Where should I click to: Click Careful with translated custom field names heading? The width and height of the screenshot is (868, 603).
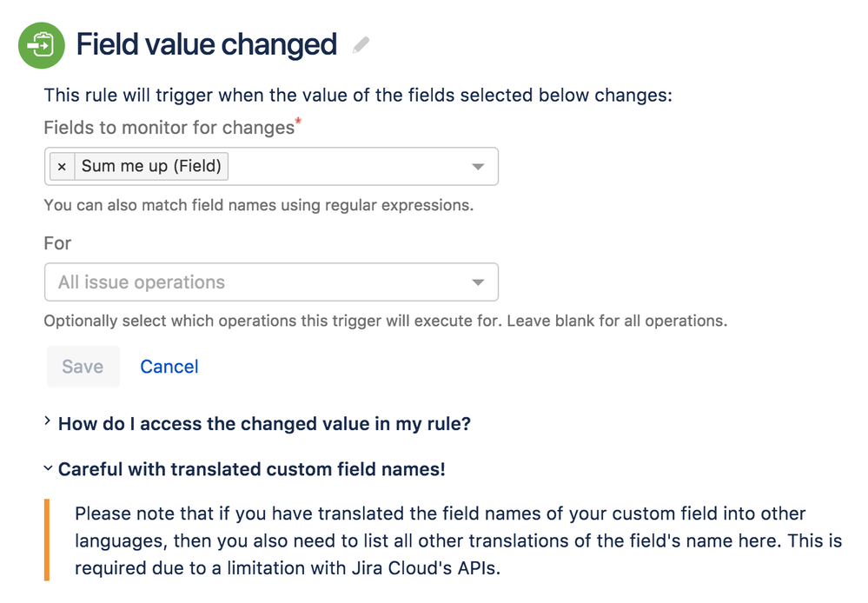click(251, 469)
